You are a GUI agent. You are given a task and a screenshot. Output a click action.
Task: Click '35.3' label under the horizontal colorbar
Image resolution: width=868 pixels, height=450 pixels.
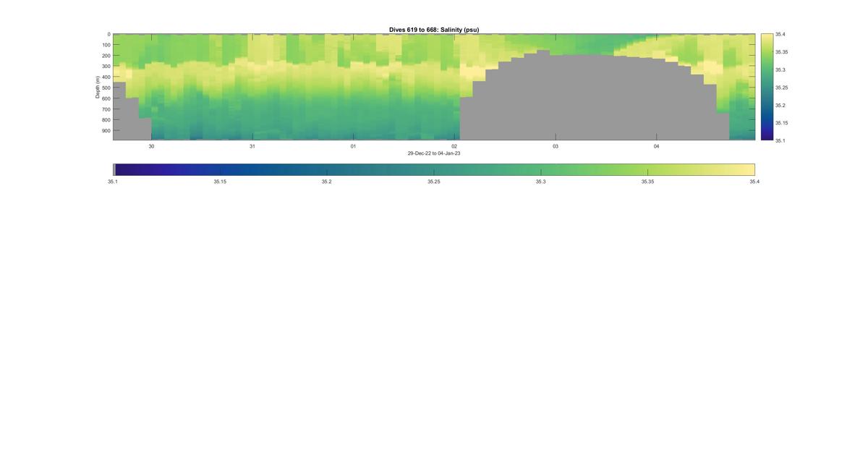541,182
